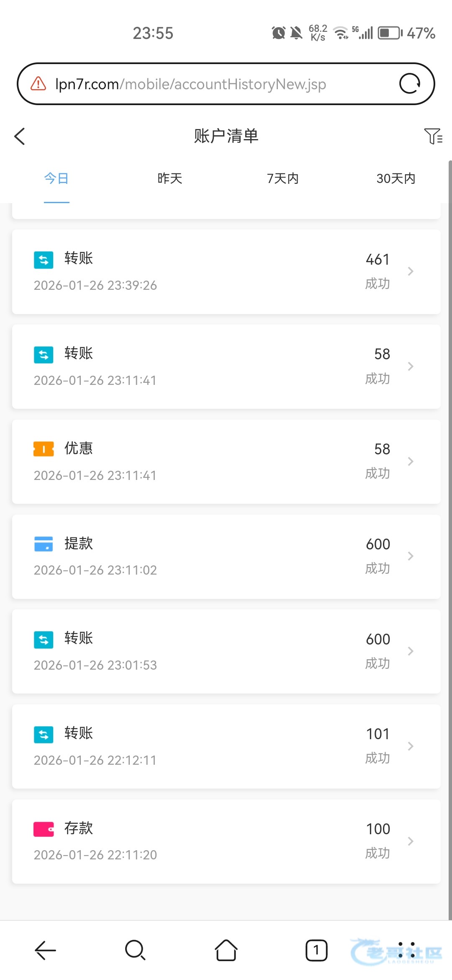Select the 7天内 tab
452x980 pixels.
point(283,179)
